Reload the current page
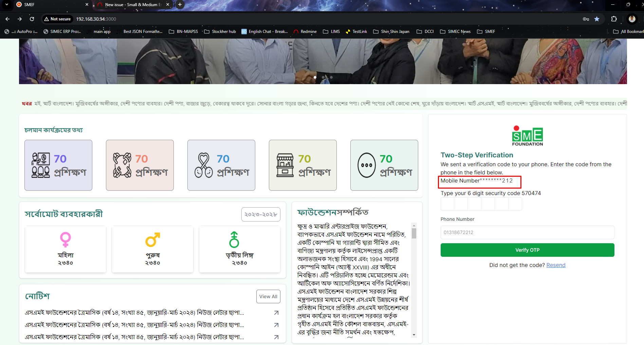The image size is (644, 345). tap(32, 19)
